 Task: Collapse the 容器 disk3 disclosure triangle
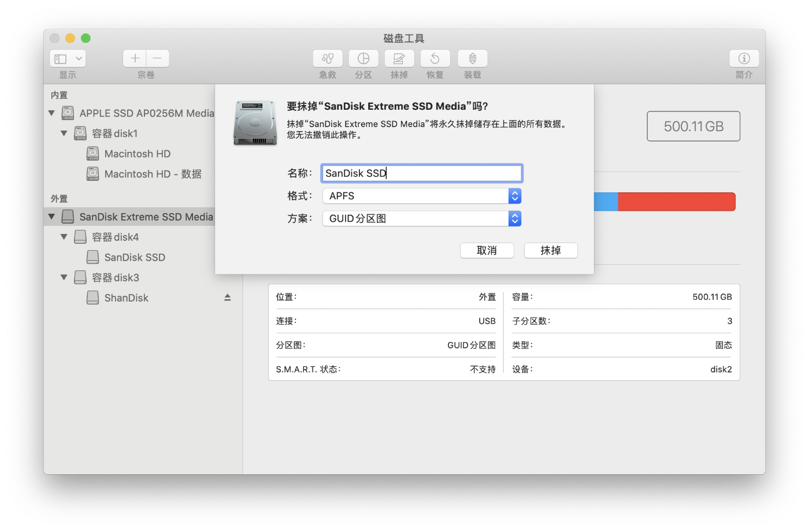pos(64,277)
